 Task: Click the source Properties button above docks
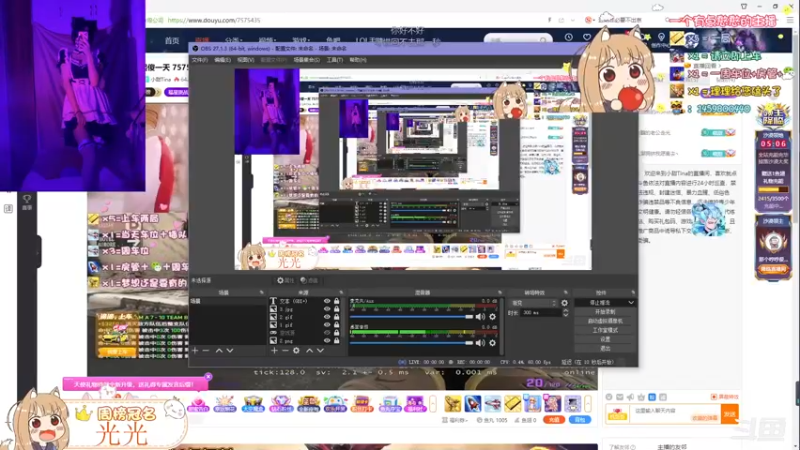point(286,280)
